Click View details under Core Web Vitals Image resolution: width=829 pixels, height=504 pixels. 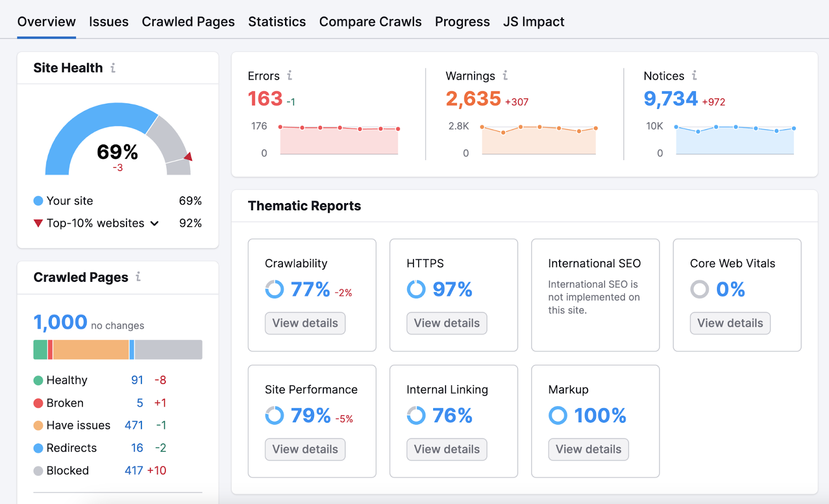[x=730, y=323]
